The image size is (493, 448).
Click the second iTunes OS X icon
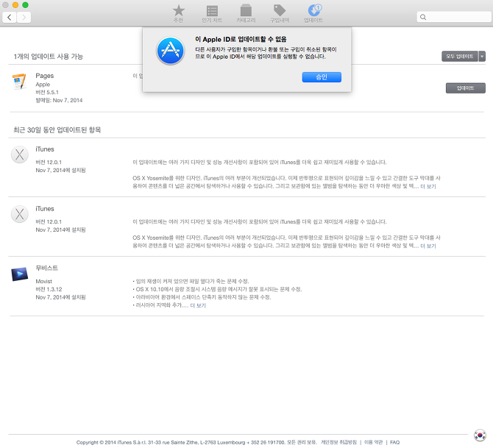click(x=19, y=214)
